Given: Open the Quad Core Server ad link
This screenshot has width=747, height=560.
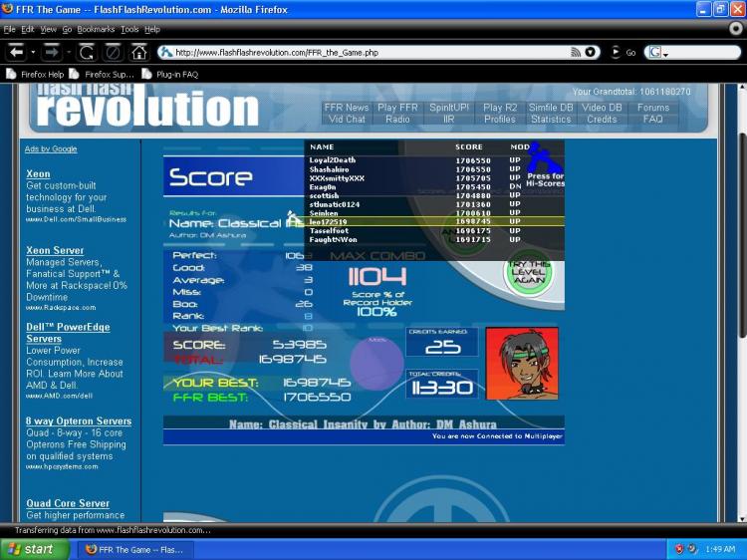Looking at the screenshot, I should point(68,503).
